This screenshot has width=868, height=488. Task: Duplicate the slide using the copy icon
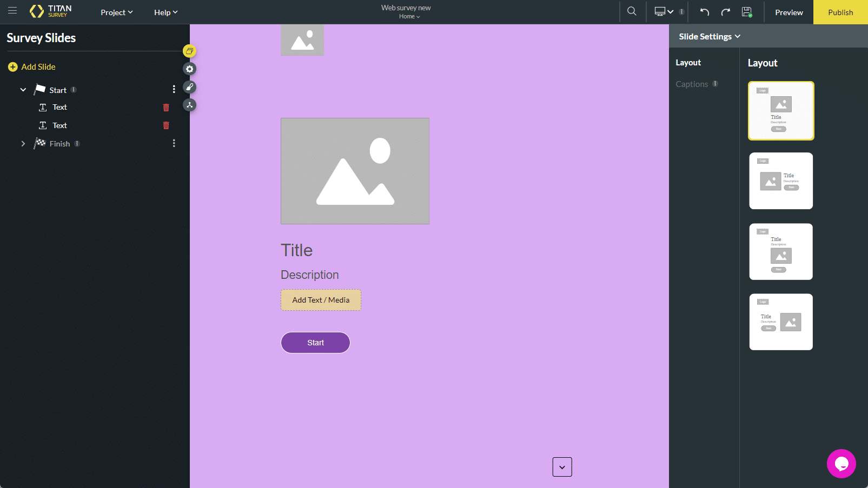tap(190, 51)
